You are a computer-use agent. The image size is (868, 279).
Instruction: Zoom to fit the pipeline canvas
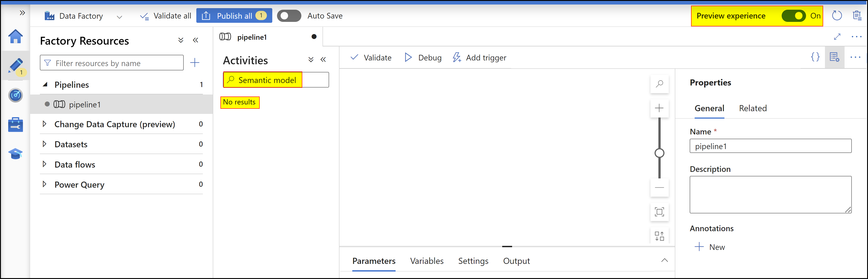[x=660, y=212]
